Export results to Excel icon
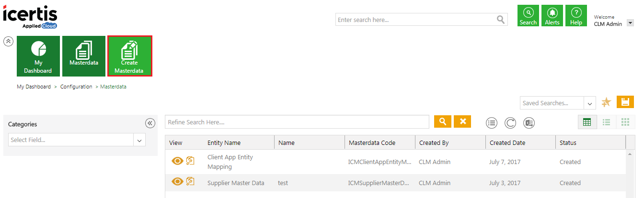The image size is (644, 198). coord(529,123)
